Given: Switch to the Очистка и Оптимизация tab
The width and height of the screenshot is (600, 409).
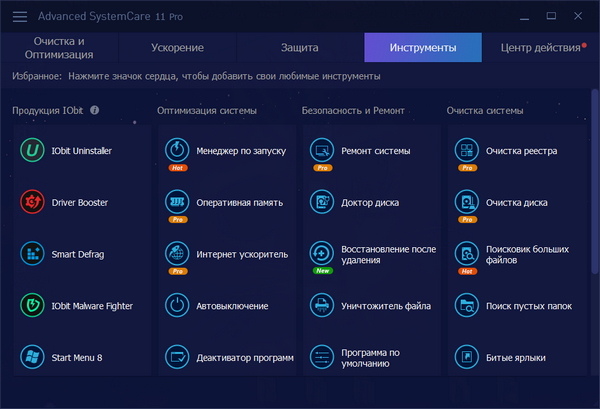Looking at the screenshot, I should click(x=59, y=47).
